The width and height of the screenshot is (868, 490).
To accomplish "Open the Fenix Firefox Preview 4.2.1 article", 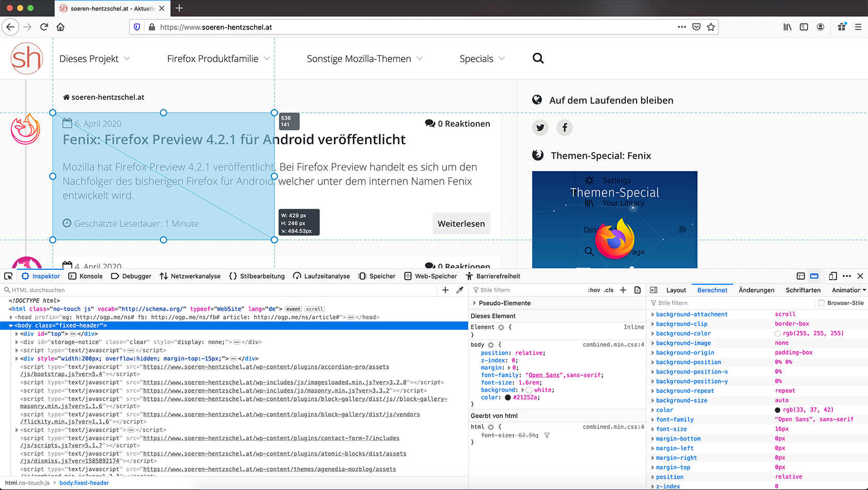I will click(234, 140).
